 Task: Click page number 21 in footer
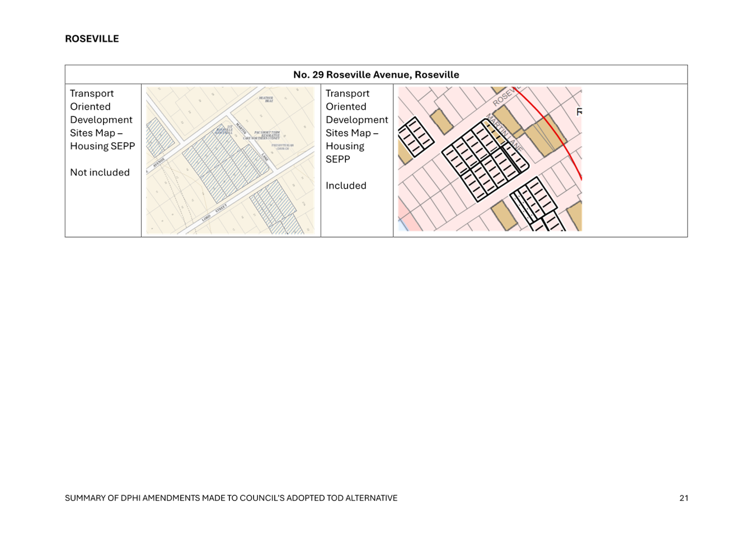tap(683, 498)
